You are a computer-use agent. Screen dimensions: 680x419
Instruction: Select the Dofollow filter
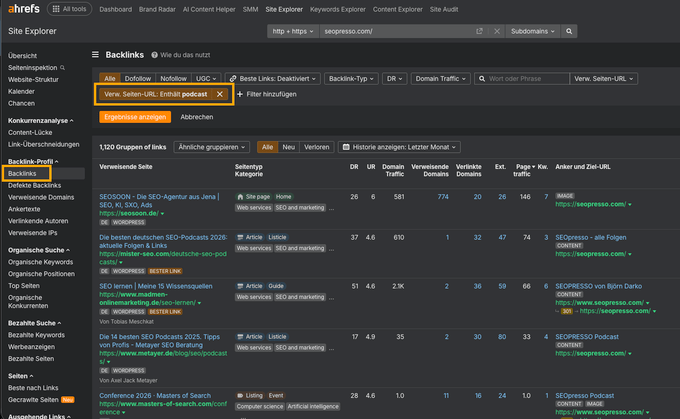(137, 79)
